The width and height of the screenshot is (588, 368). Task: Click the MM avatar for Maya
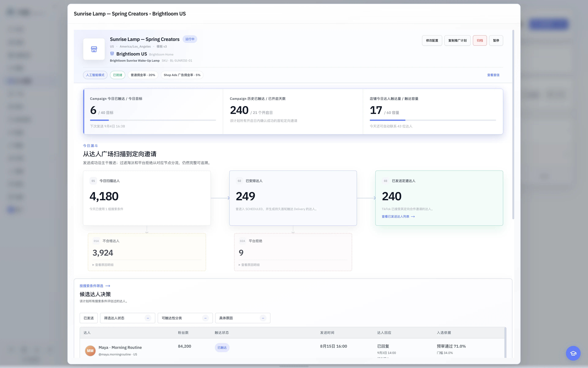click(x=90, y=351)
